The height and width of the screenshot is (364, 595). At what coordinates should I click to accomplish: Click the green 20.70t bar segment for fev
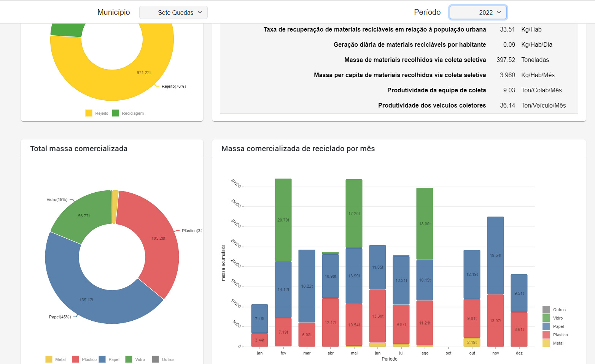283,220
